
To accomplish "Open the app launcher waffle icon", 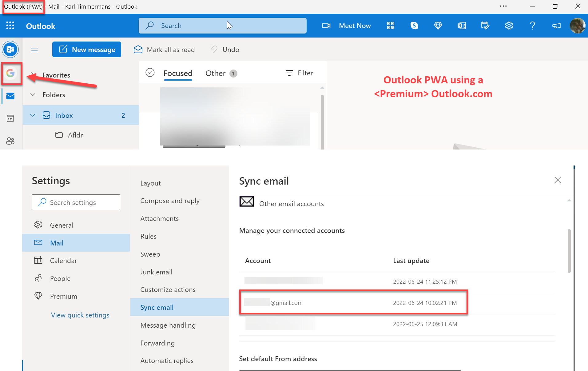I will point(10,26).
